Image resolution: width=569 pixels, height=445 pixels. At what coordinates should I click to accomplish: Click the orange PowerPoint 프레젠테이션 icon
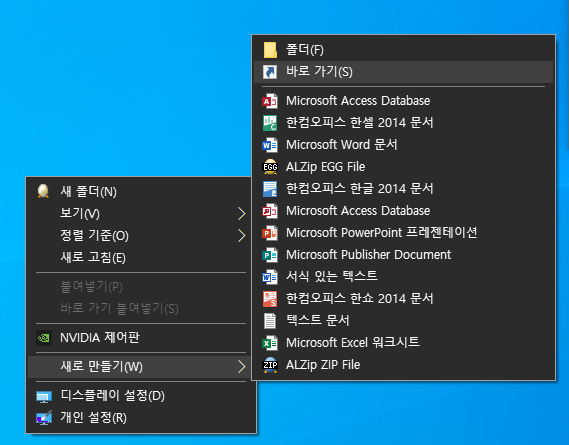click(x=270, y=233)
